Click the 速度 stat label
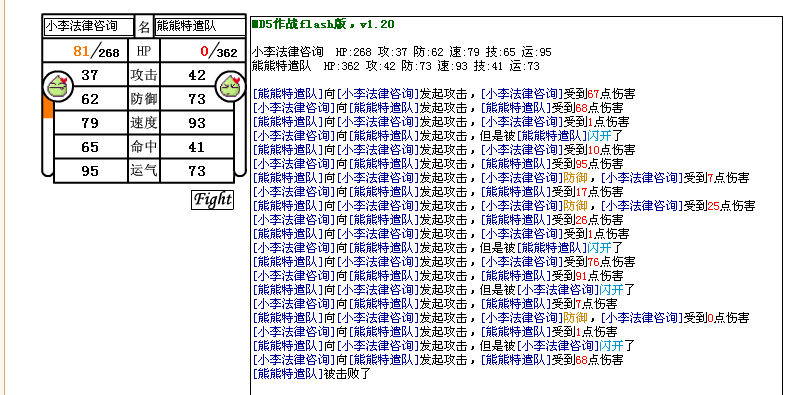The width and height of the screenshot is (788, 395). pyautogui.click(x=144, y=123)
